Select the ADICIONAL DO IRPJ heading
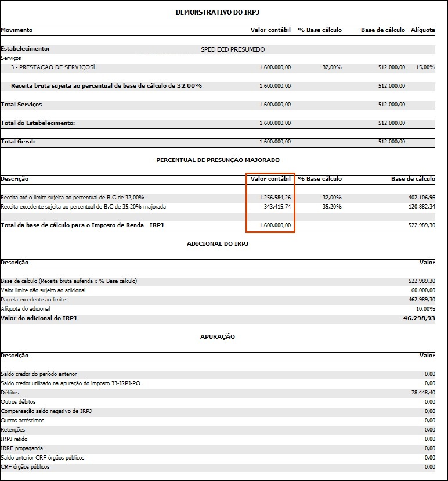448x481 pixels. (218, 243)
